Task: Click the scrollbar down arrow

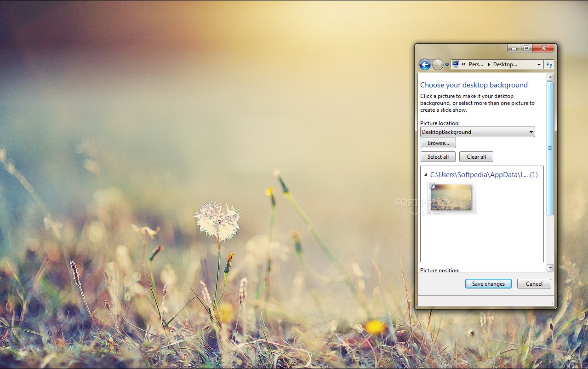Action: [x=550, y=268]
